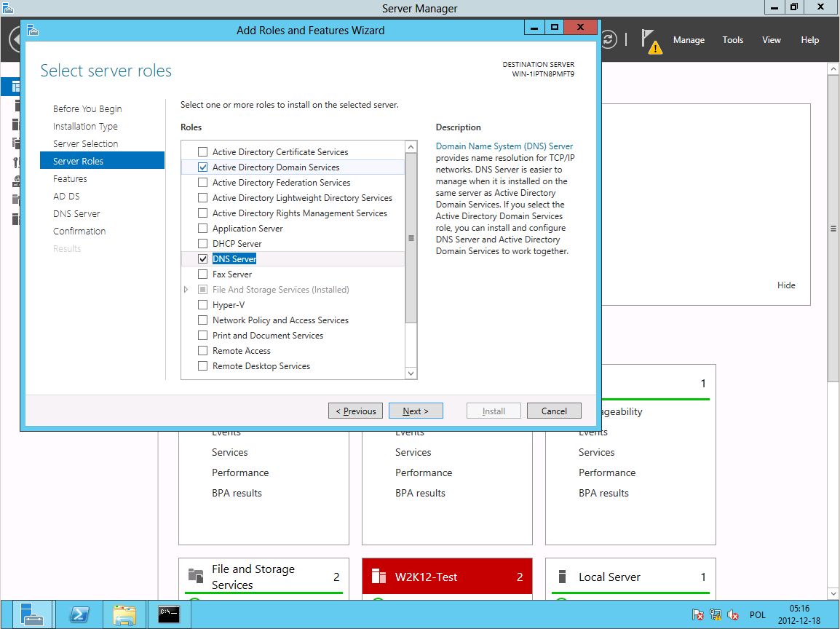
Task: Open File and Storage Services tile title
Action: 253,577
